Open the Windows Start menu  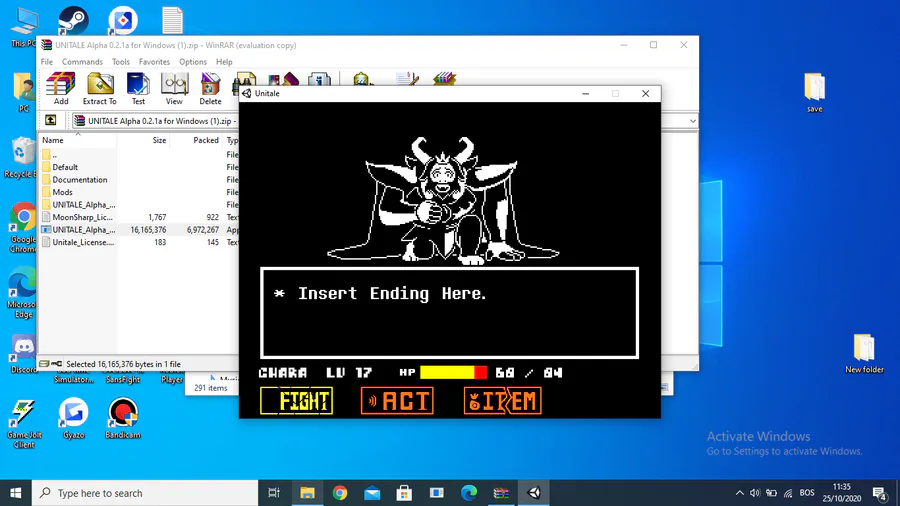click(x=15, y=493)
